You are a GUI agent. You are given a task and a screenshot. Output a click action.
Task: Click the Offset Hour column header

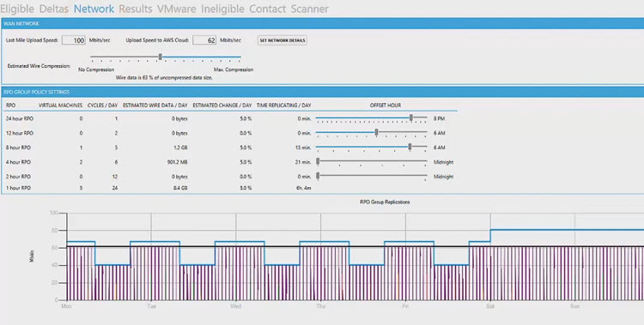(x=386, y=105)
